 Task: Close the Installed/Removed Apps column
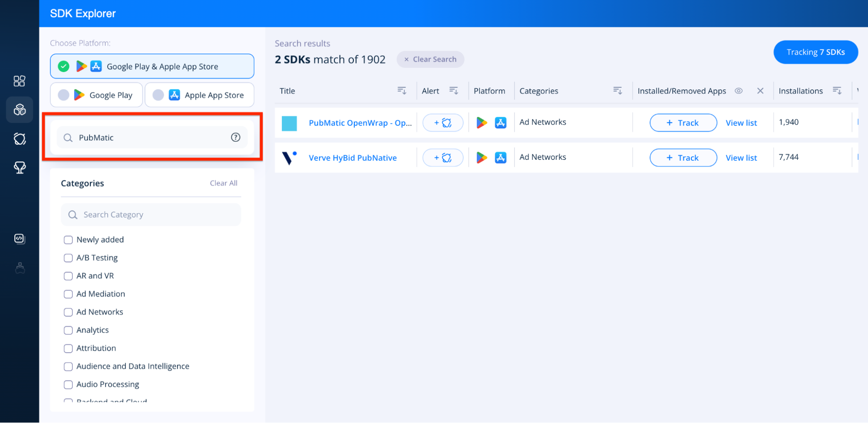click(x=760, y=91)
